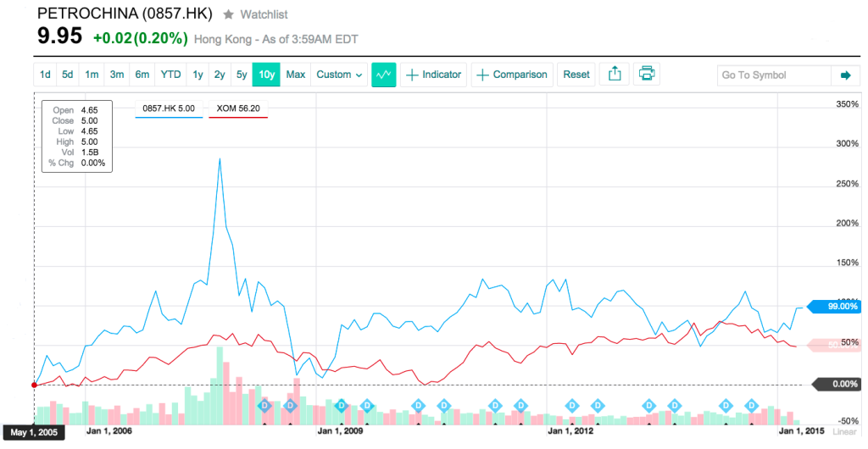Reset the chart settings
This screenshot has height=449, width=868.
[x=576, y=75]
